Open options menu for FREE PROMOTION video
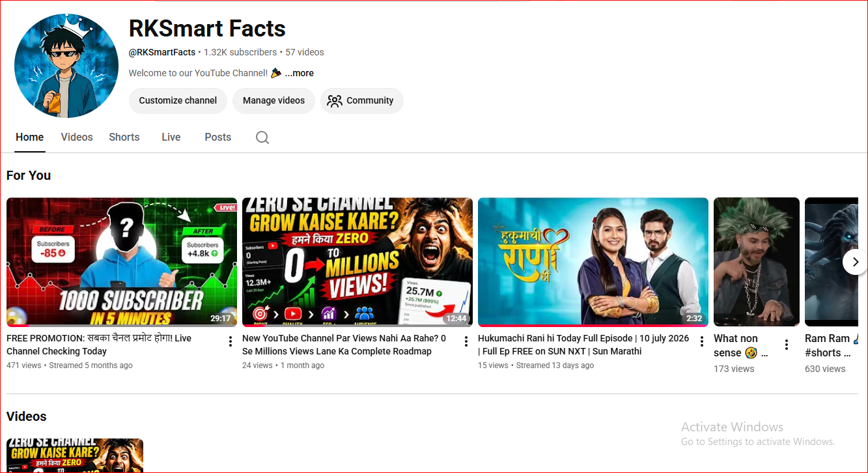This screenshot has width=868, height=473. 231,341
